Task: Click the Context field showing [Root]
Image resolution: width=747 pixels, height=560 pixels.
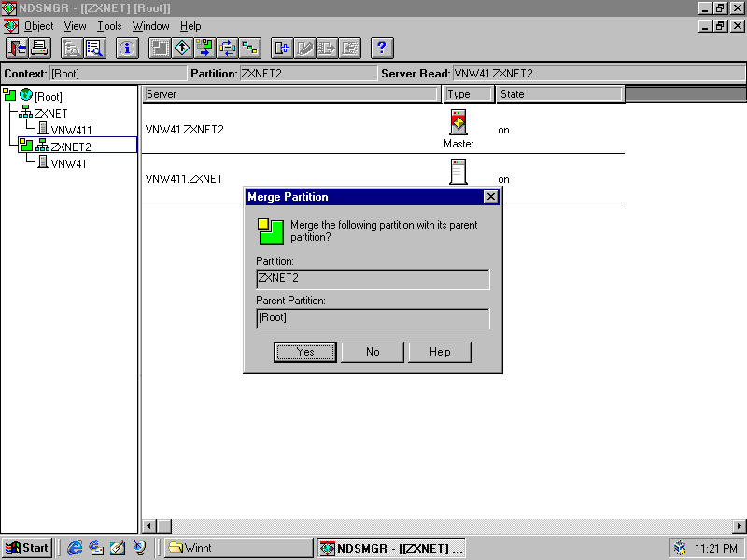Action: click(119, 74)
